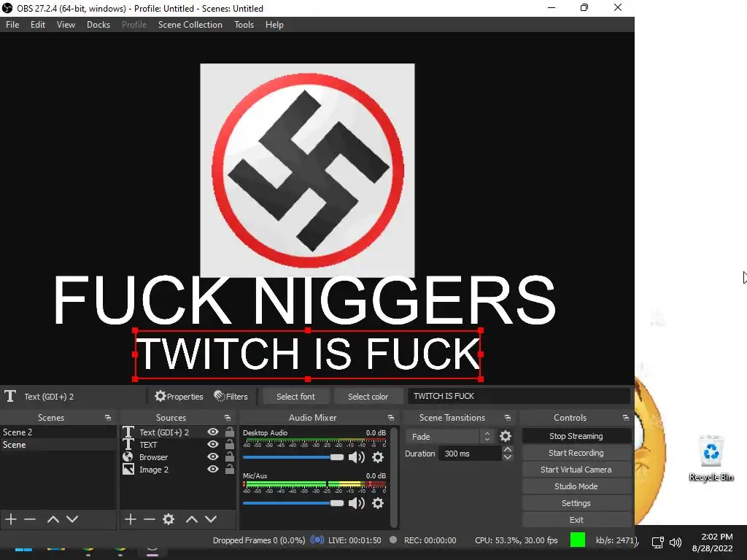This screenshot has height=560, width=747.
Task: Lock the TEXT source
Action: 230,444
